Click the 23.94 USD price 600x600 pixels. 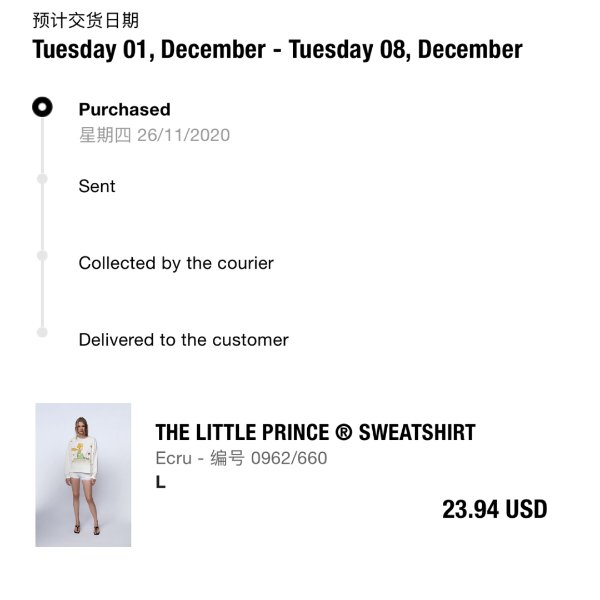pyautogui.click(x=494, y=509)
